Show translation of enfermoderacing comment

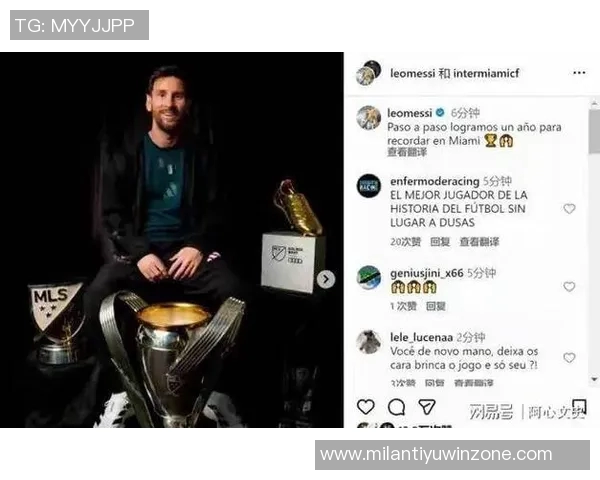coord(479,242)
